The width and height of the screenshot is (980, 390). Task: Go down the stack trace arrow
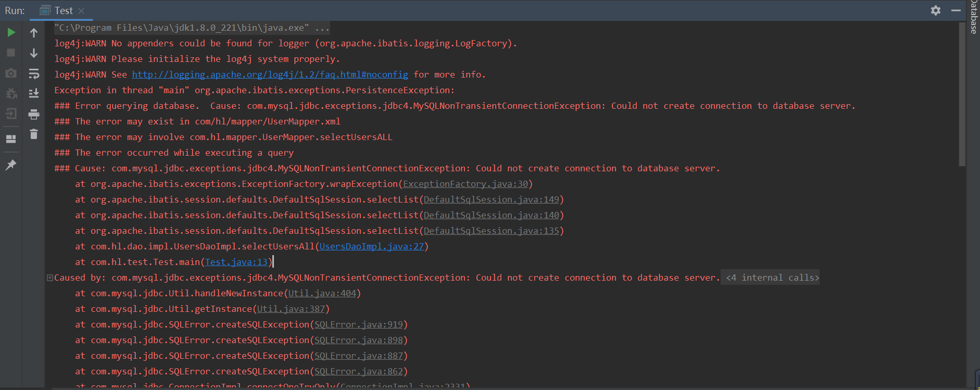34,53
